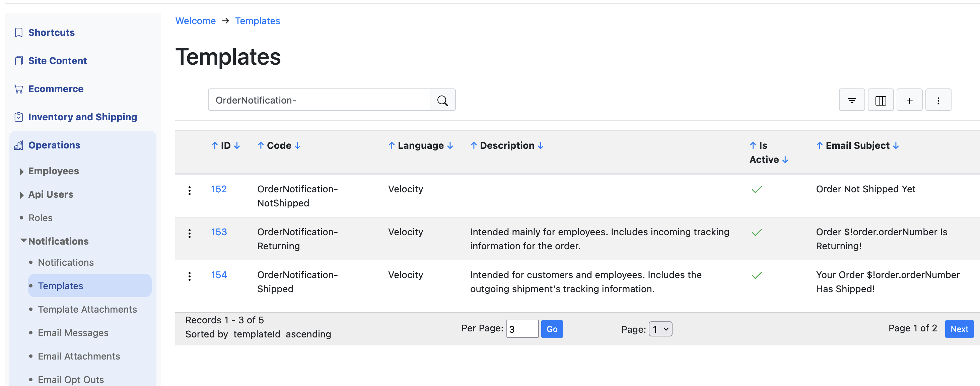Sort Is Active column descending arrow

pyautogui.click(x=785, y=159)
